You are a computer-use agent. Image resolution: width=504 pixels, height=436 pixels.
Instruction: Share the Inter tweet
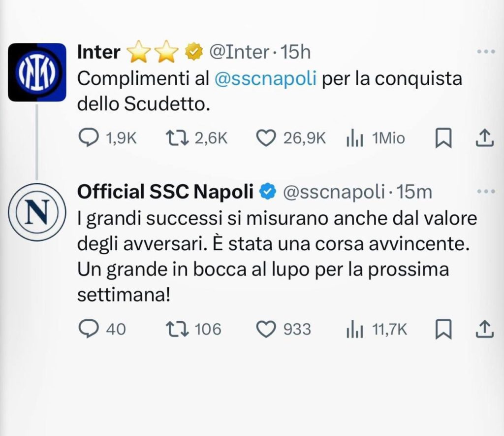[x=484, y=139]
